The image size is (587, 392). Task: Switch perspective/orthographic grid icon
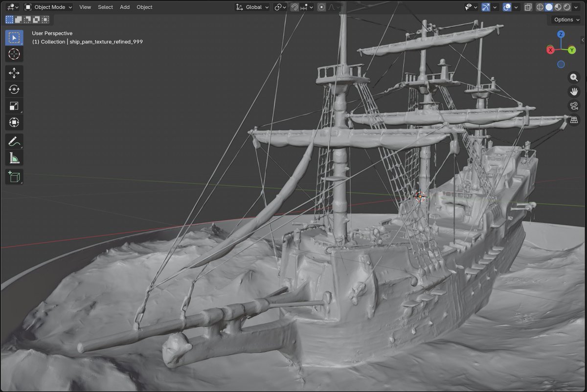[x=574, y=120]
